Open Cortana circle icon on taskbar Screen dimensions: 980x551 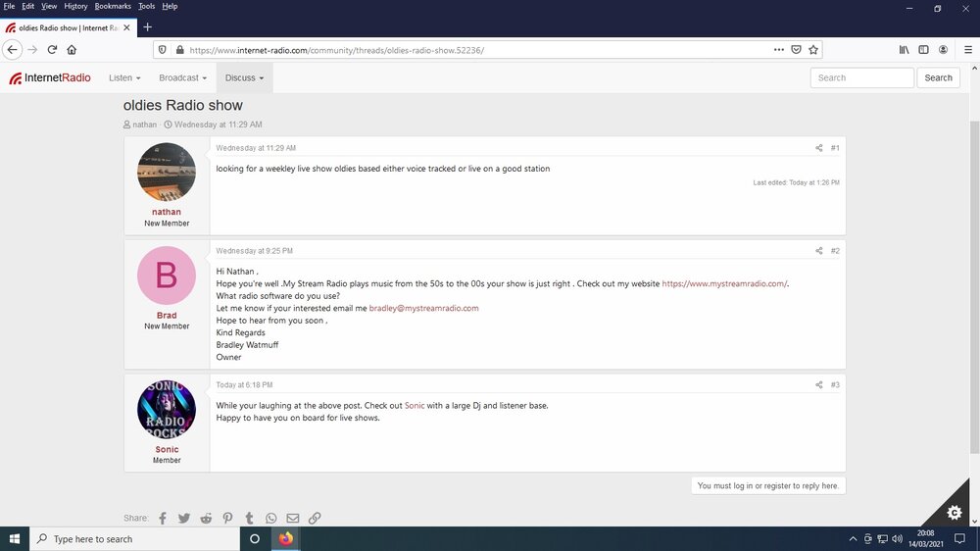(255, 538)
